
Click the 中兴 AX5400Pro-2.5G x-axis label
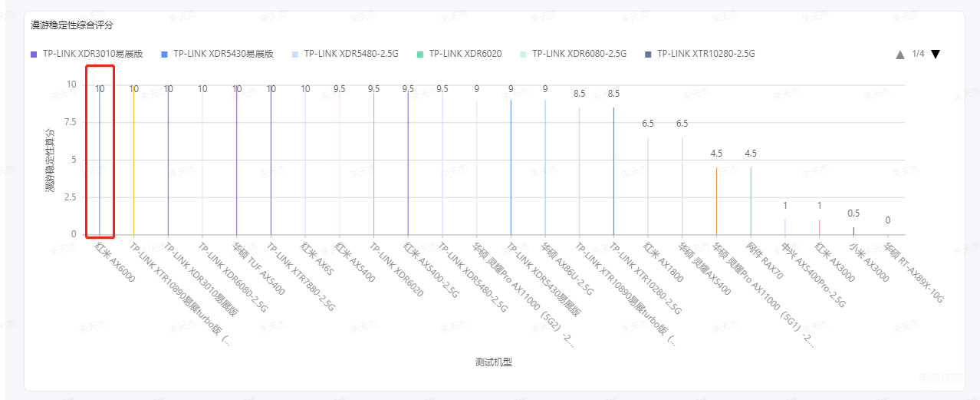(813, 275)
